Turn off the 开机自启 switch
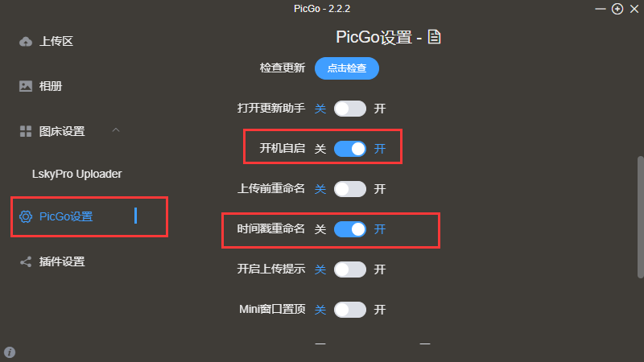 pyautogui.click(x=350, y=149)
